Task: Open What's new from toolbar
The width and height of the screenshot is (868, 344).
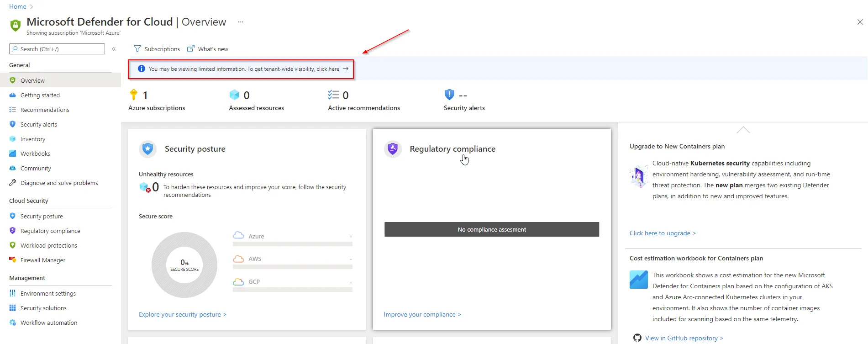Action: (x=208, y=49)
